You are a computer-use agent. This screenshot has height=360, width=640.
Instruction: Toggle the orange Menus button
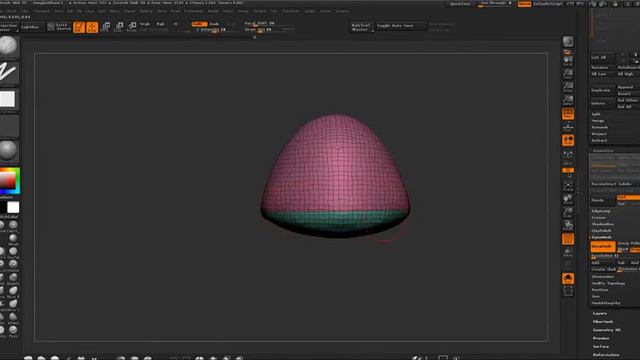[x=524, y=4]
